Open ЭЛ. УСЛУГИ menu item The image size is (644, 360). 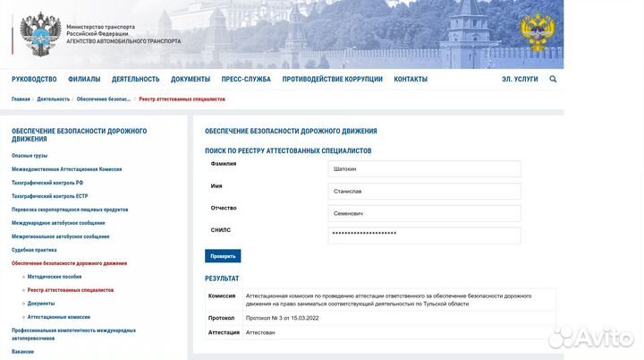click(520, 79)
